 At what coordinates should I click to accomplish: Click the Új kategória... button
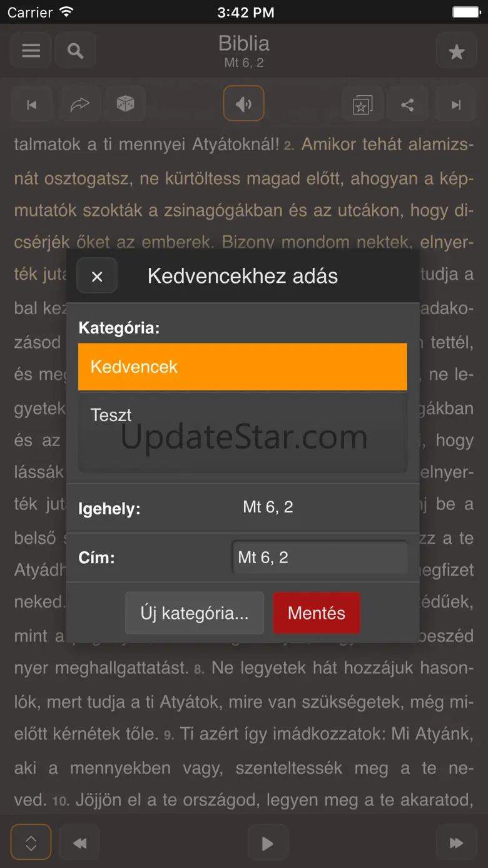click(195, 613)
